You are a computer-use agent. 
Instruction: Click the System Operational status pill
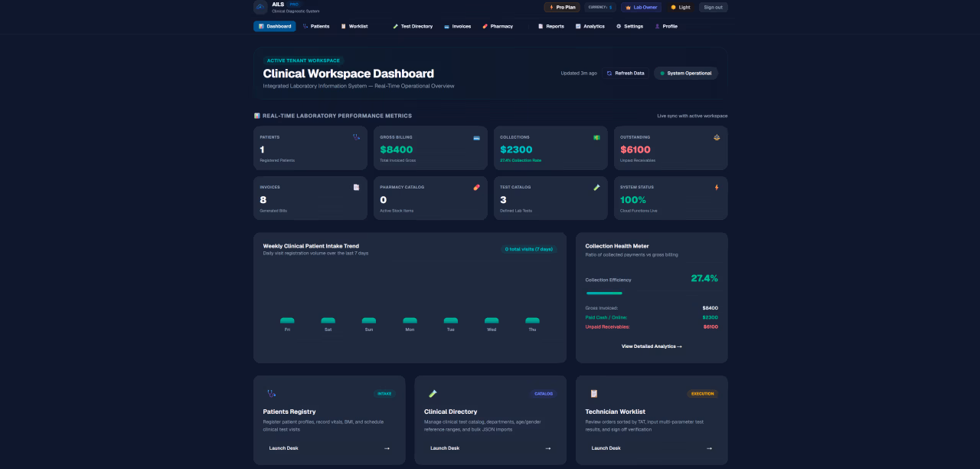coord(686,73)
